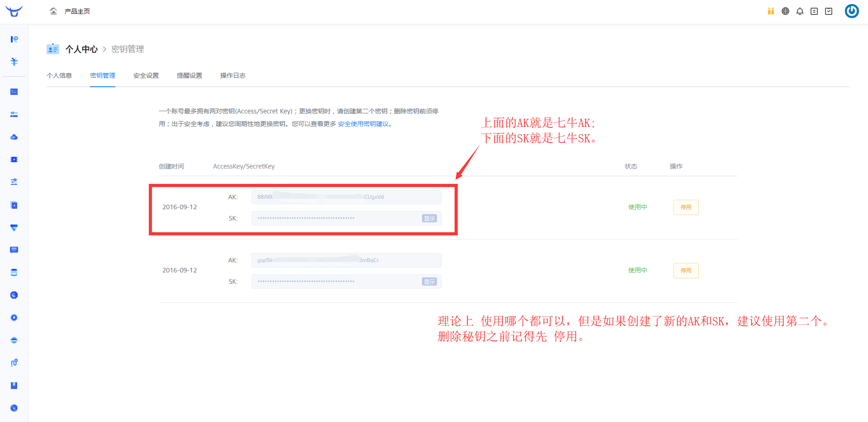Screen dimensions: 868x422
Task: Click the 状态 column header
Action: click(x=631, y=166)
